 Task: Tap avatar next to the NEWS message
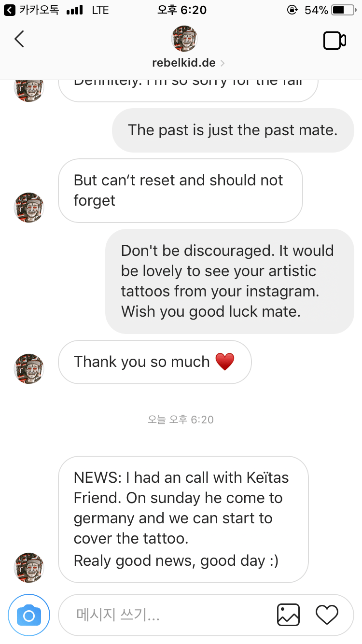[x=29, y=568]
